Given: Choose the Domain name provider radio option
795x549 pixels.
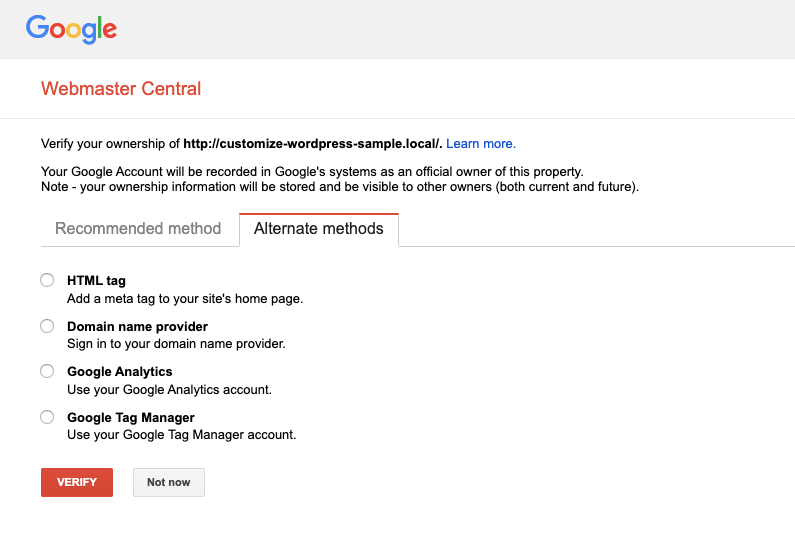Looking at the screenshot, I should (47, 325).
